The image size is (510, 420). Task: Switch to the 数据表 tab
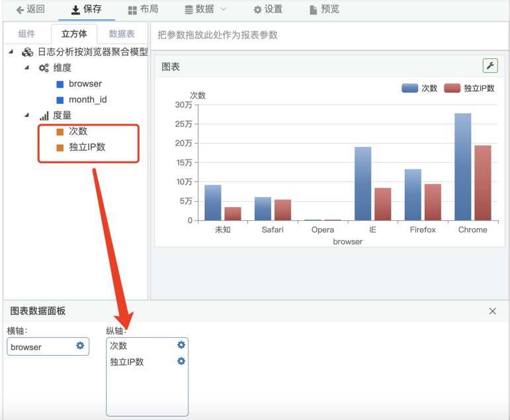pos(121,34)
